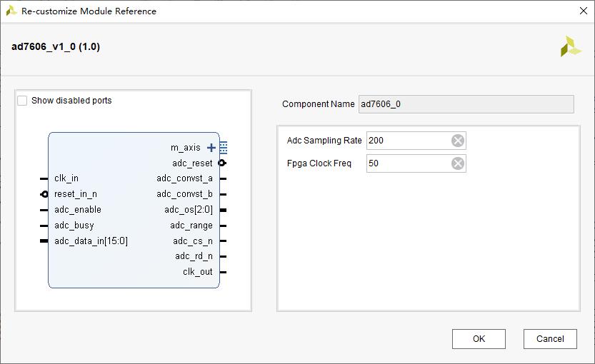Viewport: 595px width, 364px height.
Task: Click the Adc Sampling Rate field
Action: [x=416, y=141]
